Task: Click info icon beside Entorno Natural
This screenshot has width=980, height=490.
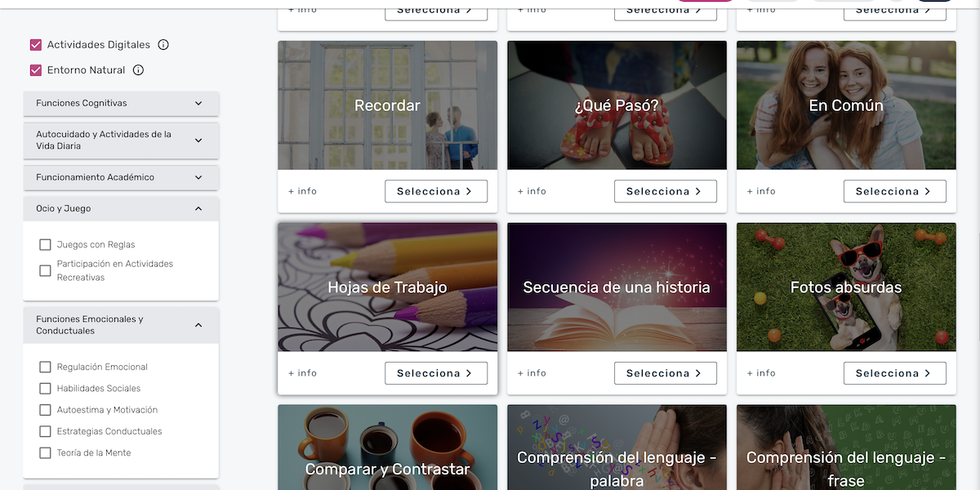Action: [x=138, y=70]
